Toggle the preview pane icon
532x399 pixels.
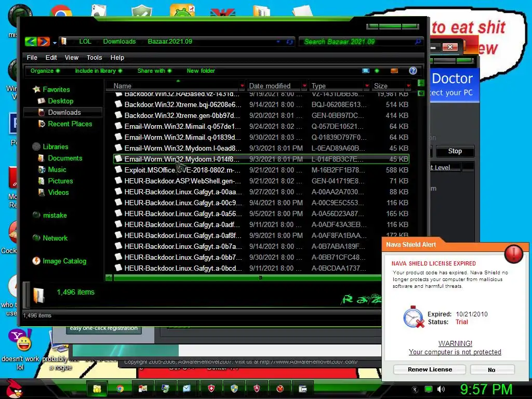tap(394, 71)
